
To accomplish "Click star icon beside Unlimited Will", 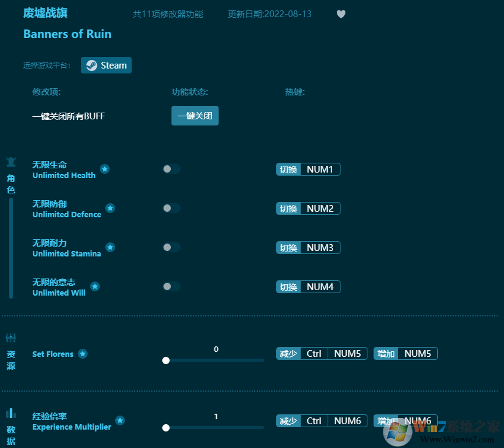I will (x=95, y=286).
